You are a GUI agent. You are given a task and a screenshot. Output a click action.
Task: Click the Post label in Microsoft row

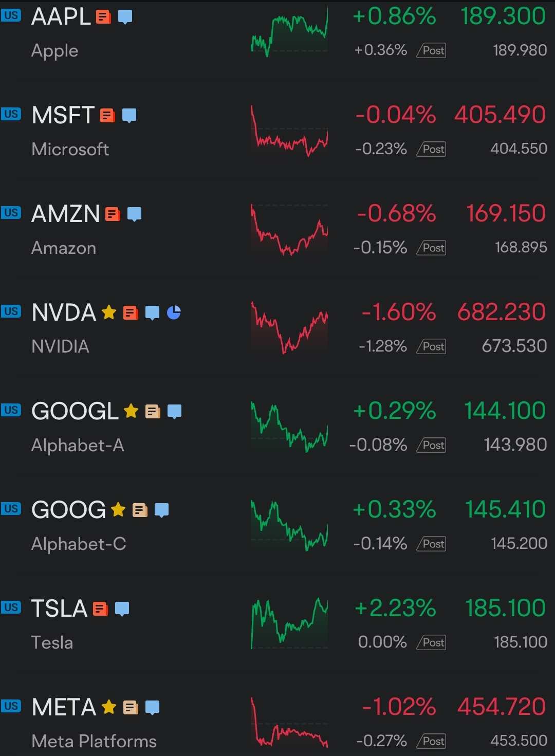coord(432,149)
